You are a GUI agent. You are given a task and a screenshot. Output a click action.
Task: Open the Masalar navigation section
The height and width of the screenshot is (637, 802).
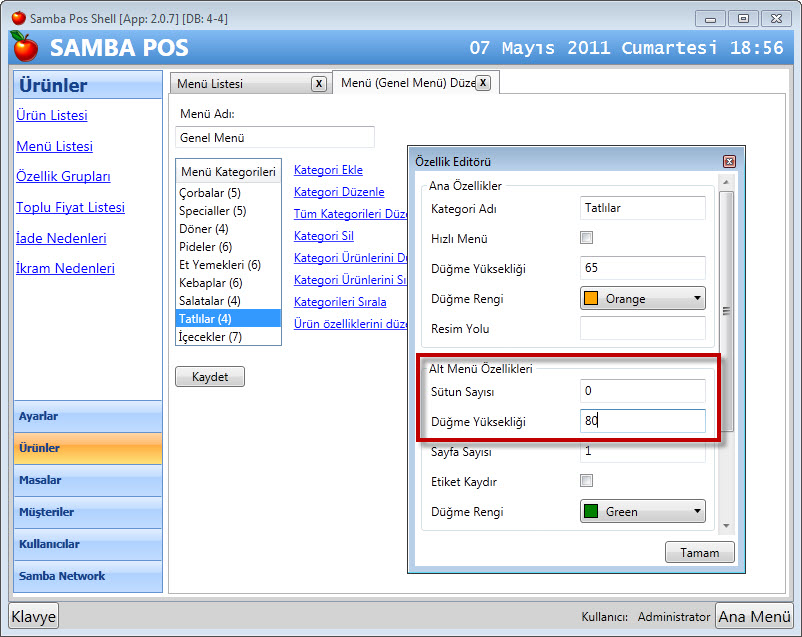point(87,480)
